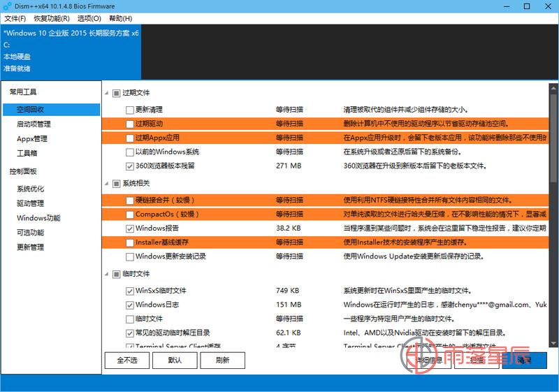Check the 更新清理 checkbox
The width and height of the screenshot is (559, 392).
pos(130,110)
